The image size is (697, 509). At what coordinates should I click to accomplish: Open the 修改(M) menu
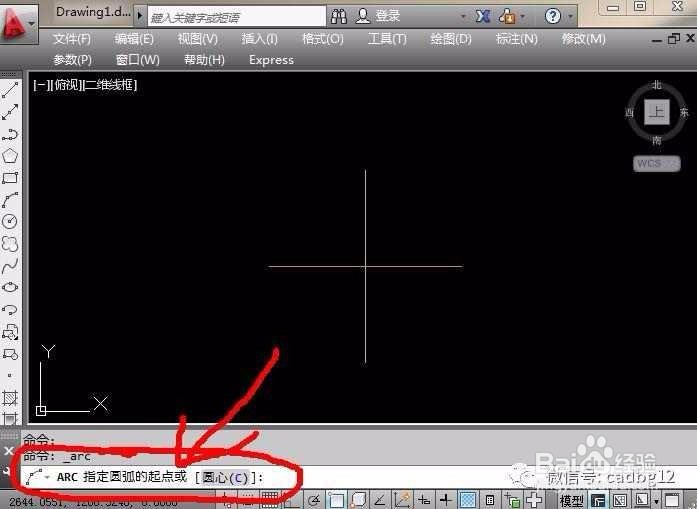583,39
